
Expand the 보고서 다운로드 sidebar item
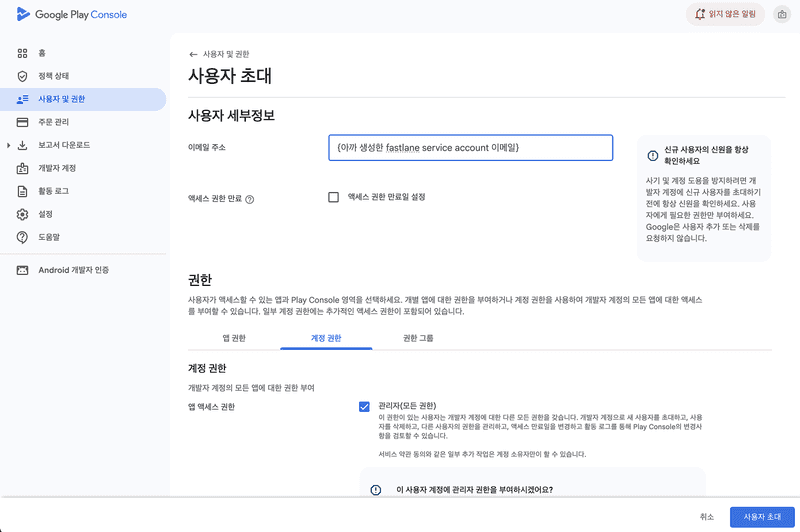[8, 145]
